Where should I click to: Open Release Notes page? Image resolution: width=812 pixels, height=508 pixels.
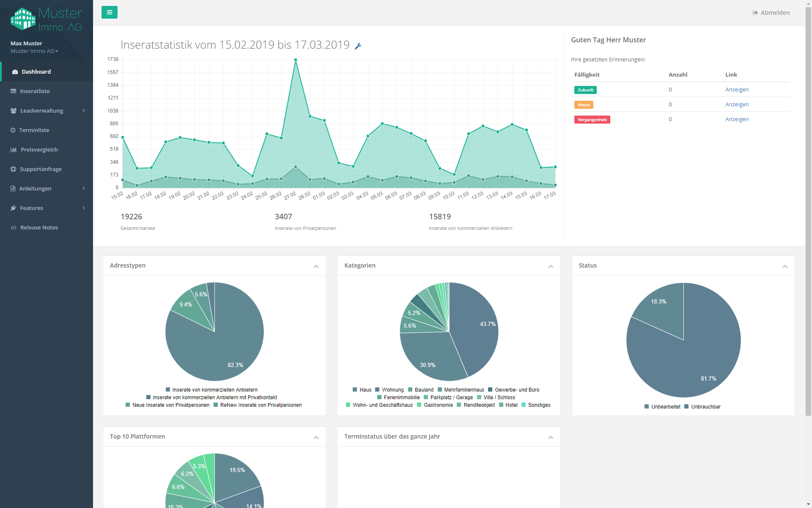tap(47, 228)
